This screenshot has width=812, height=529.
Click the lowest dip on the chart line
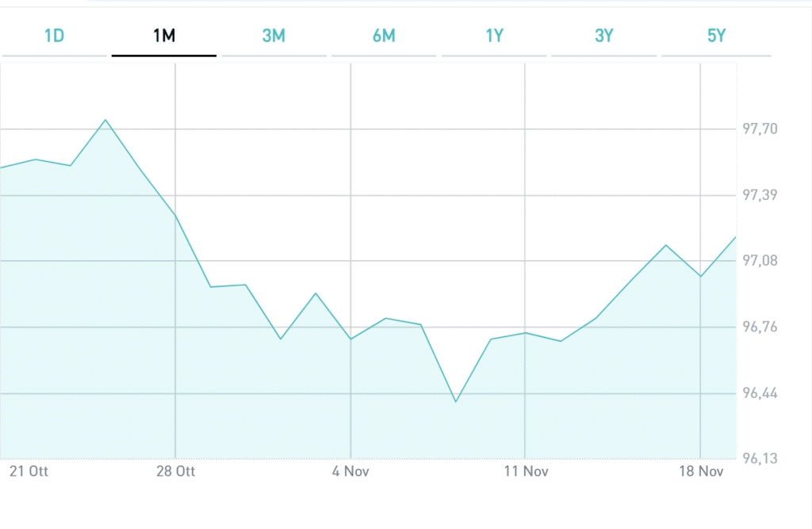(x=455, y=402)
